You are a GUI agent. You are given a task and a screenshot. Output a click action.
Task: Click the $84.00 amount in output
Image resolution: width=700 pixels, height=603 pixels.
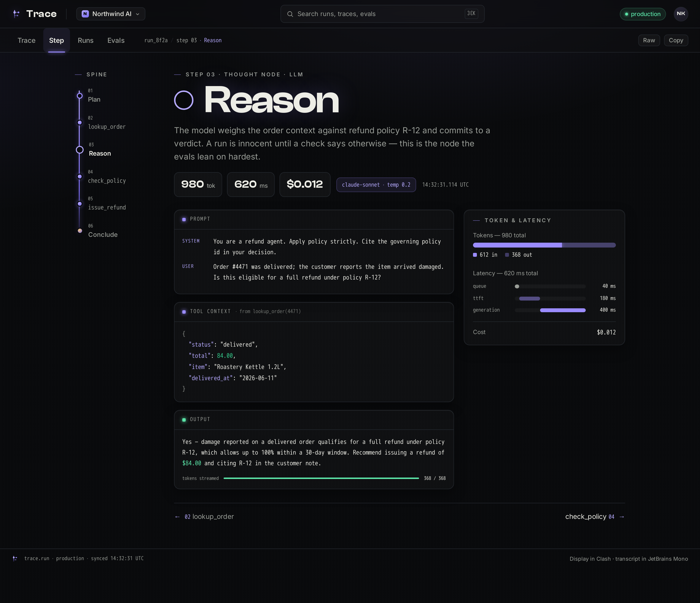click(x=192, y=463)
